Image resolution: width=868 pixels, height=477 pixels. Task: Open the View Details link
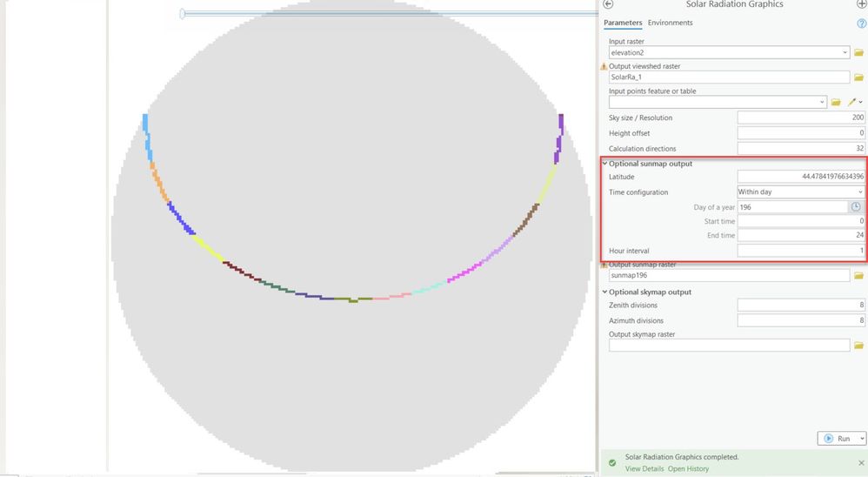coord(644,468)
